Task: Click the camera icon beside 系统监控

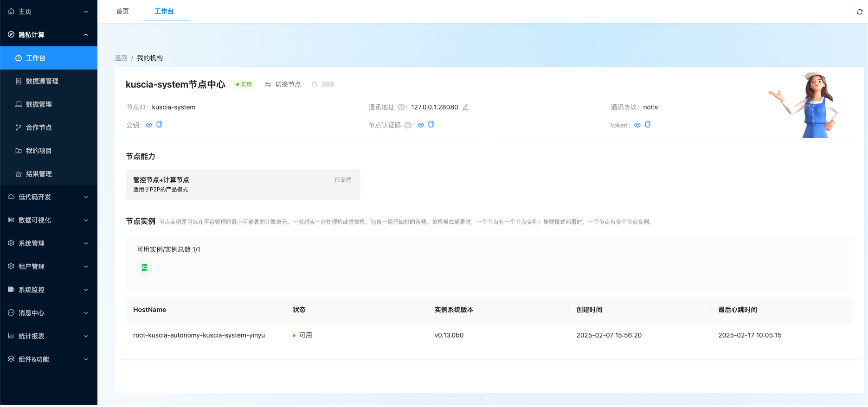Action: [11, 289]
